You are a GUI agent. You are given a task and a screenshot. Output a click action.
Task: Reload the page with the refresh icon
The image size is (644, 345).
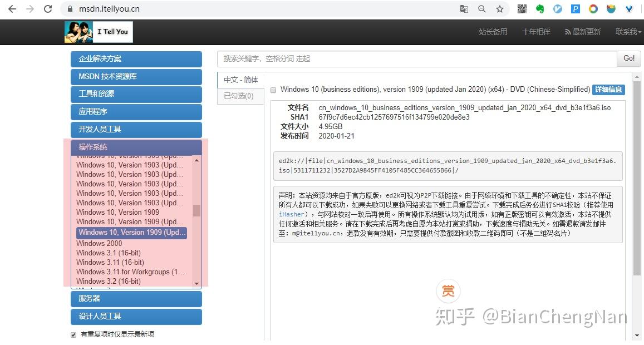48,9
